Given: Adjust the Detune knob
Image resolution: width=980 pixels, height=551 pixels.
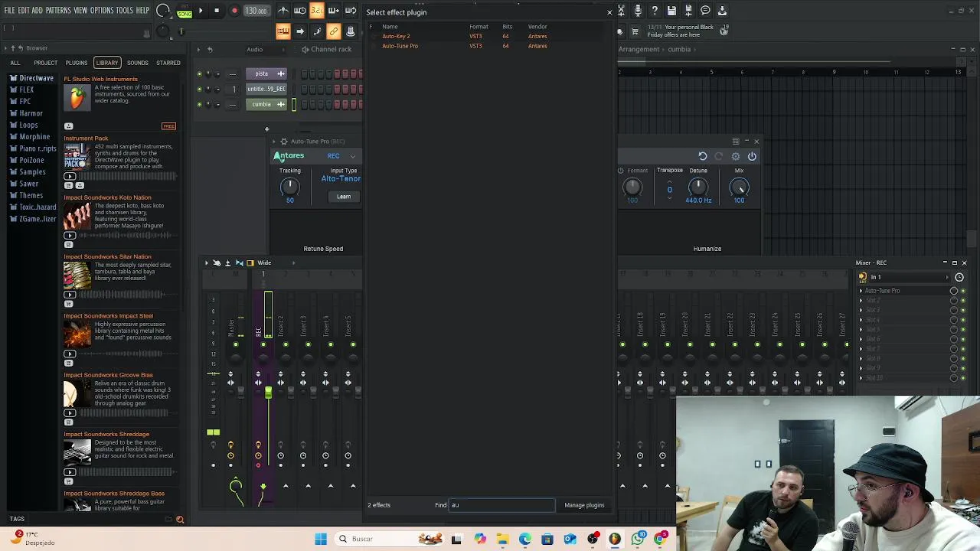Looking at the screenshot, I should tap(698, 186).
